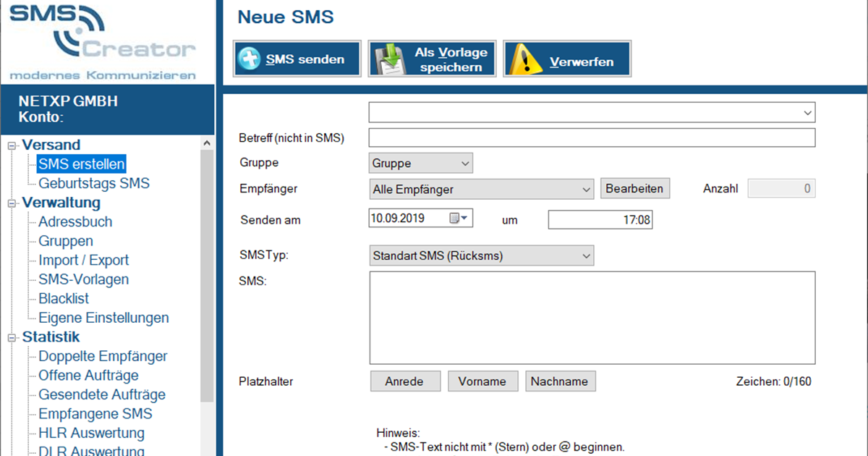Collapse the Statistik tree section

(x=11, y=337)
